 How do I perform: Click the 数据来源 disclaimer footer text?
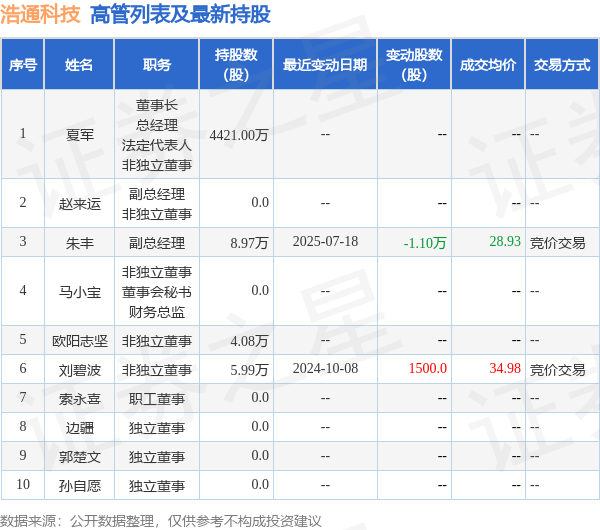161,521
